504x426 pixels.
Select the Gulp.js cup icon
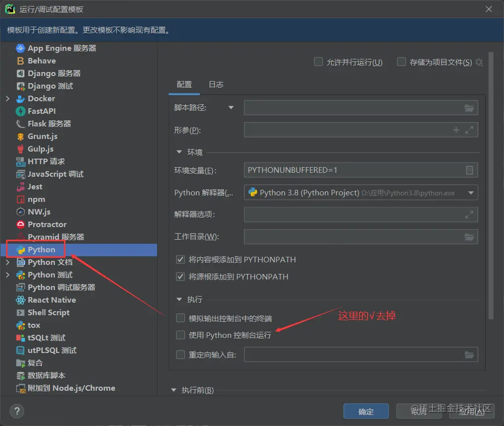click(20, 149)
